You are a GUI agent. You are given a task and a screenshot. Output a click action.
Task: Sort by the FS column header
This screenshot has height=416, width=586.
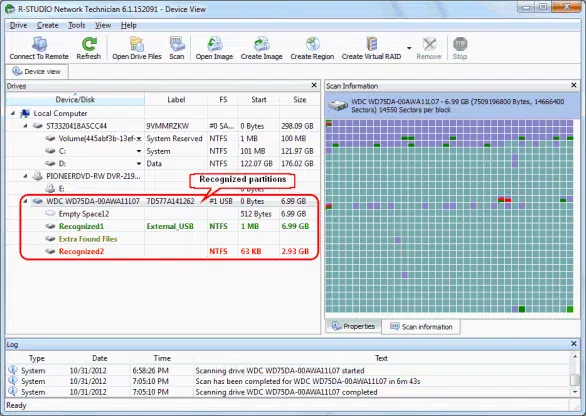point(223,99)
